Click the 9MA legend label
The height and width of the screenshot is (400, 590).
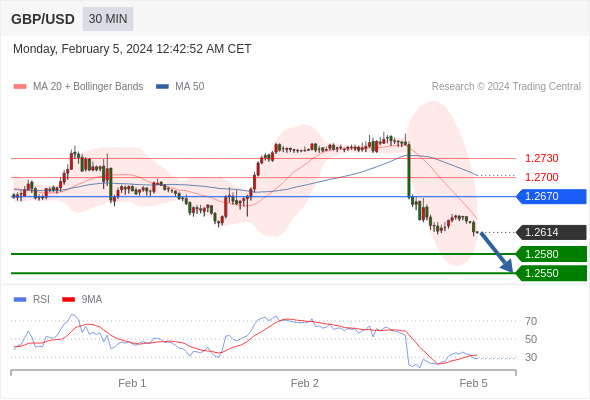click(x=92, y=300)
